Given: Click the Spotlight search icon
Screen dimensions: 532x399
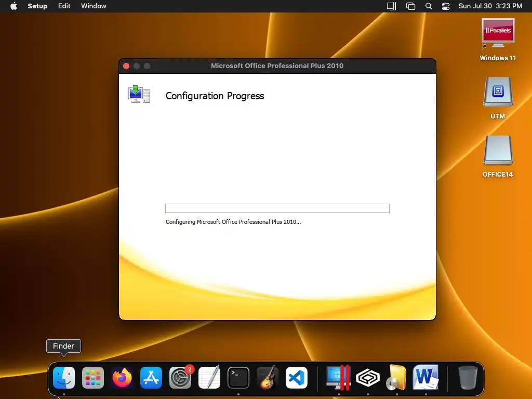Looking at the screenshot, I should [x=429, y=6].
